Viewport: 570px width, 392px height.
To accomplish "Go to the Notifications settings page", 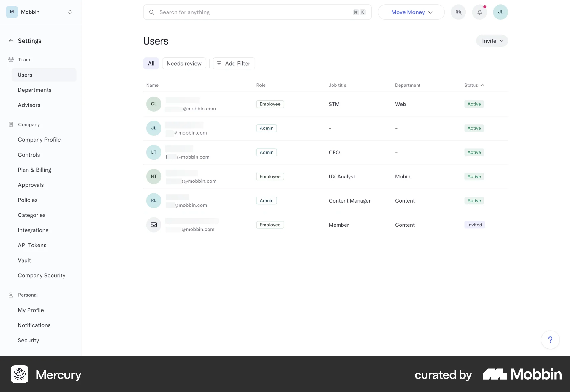I will pyautogui.click(x=34, y=325).
